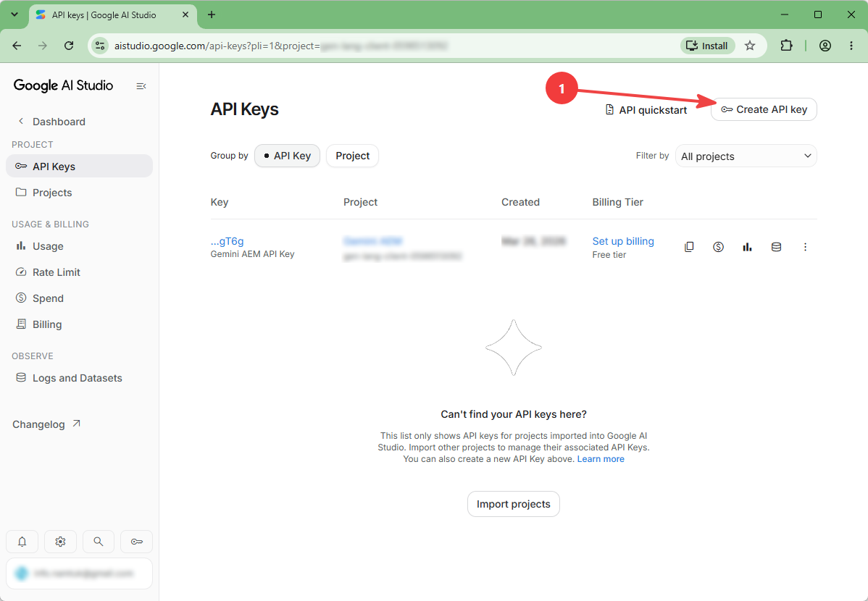Screen dimensions: 868x601
Task: Bookmark this page with star icon
Action: pos(749,46)
